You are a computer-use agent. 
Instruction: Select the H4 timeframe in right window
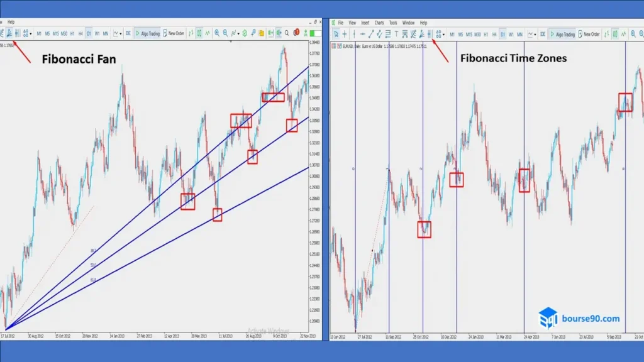[494, 34]
